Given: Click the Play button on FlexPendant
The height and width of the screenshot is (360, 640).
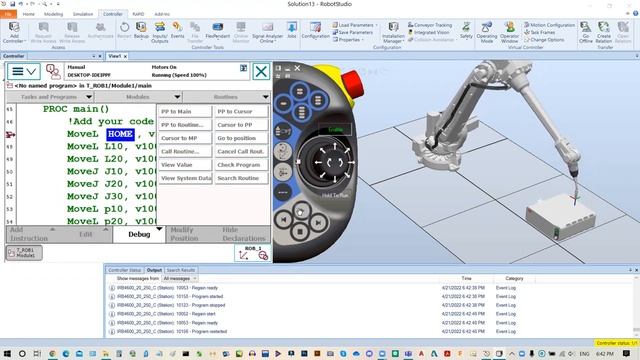Looking at the screenshot, I should point(301,211).
